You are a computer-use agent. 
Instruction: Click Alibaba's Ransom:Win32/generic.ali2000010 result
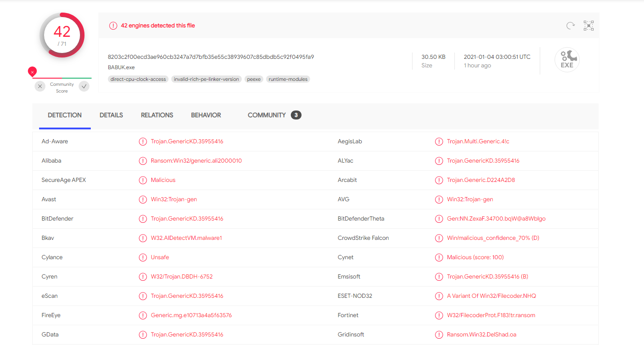pos(196,161)
